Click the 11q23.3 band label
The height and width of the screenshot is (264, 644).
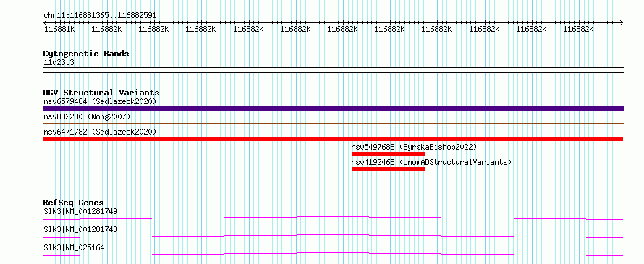click(59, 63)
